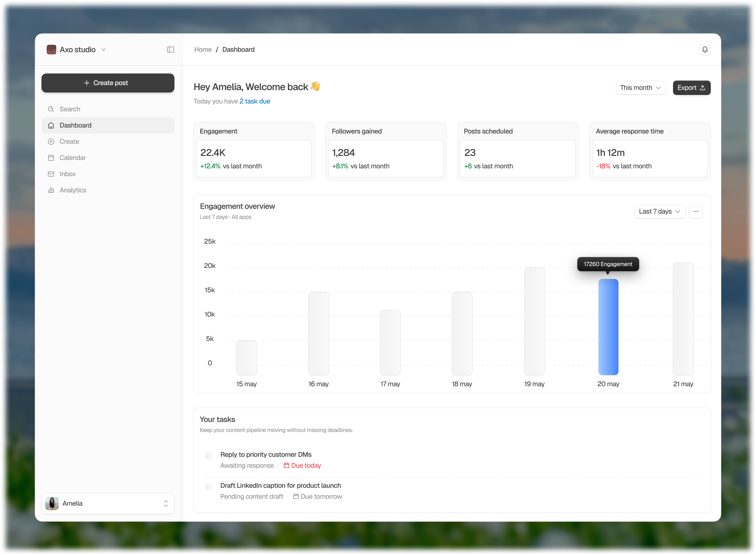756x555 pixels.
Task: Click the Engagement overview heading
Action: point(238,206)
